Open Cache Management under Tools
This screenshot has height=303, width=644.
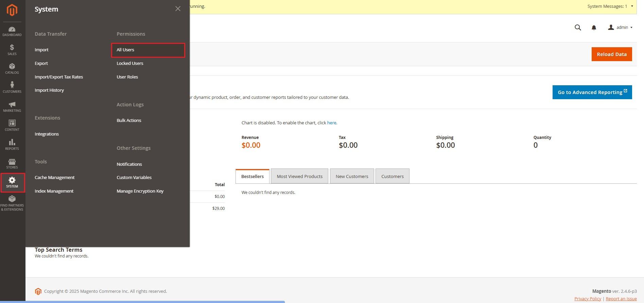tap(54, 178)
